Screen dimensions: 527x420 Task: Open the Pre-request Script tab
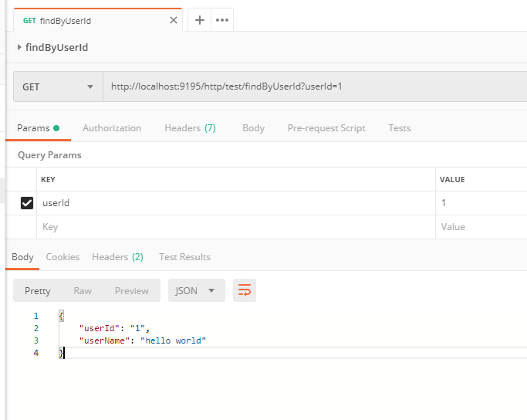[x=326, y=128]
